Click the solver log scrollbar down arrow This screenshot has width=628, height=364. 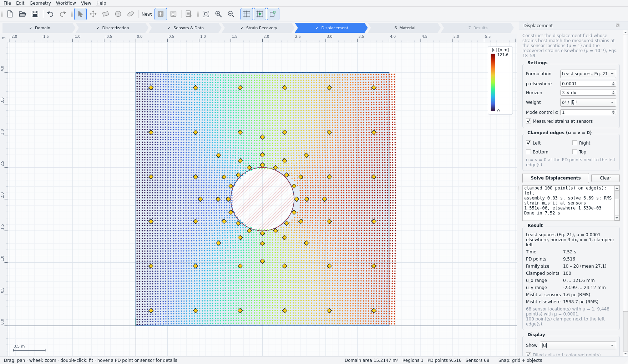tap(617, 218)
